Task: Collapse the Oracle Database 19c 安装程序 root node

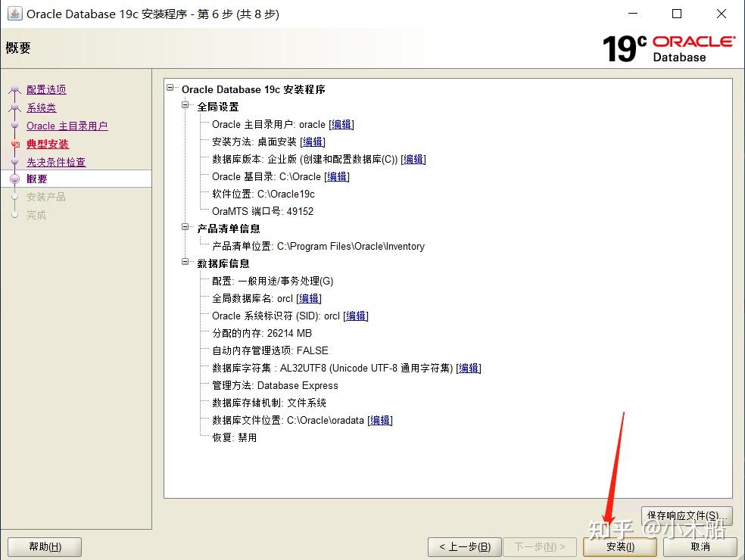Action: pyautogui.click(x=171, y=89)
